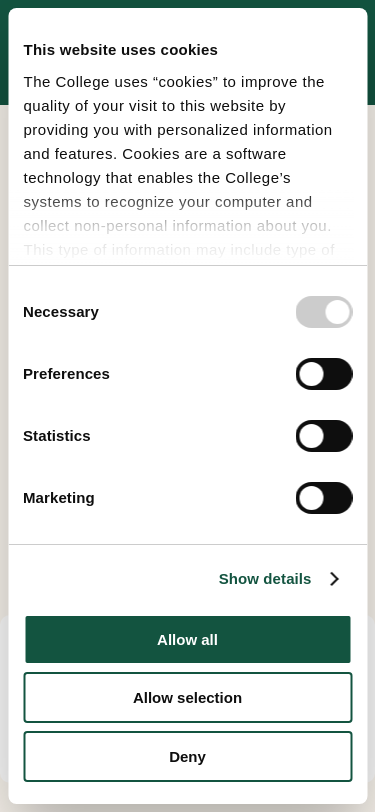Turn on the Statistics cookies toggle
Viewport: 375px width, 812px height.
click(324, 436)
